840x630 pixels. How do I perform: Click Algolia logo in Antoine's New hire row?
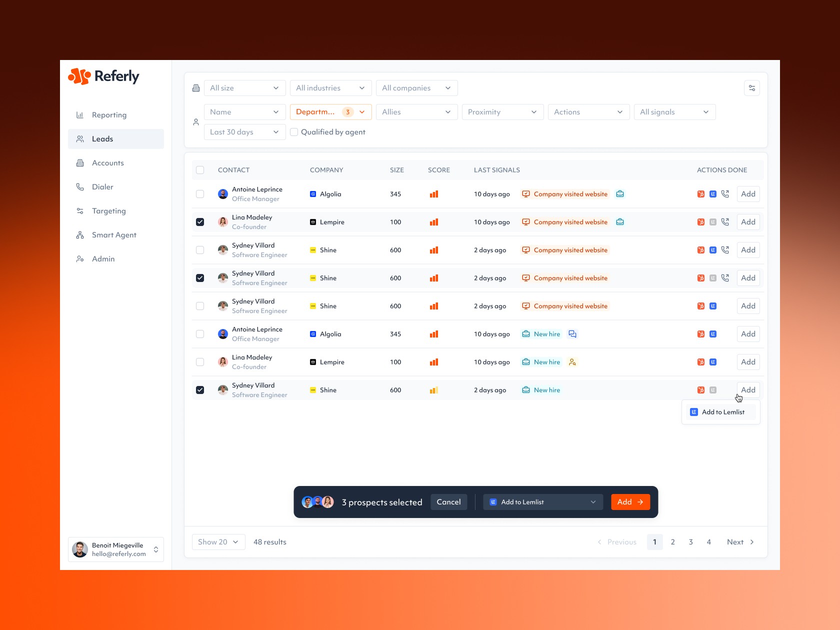coord(313,334)
